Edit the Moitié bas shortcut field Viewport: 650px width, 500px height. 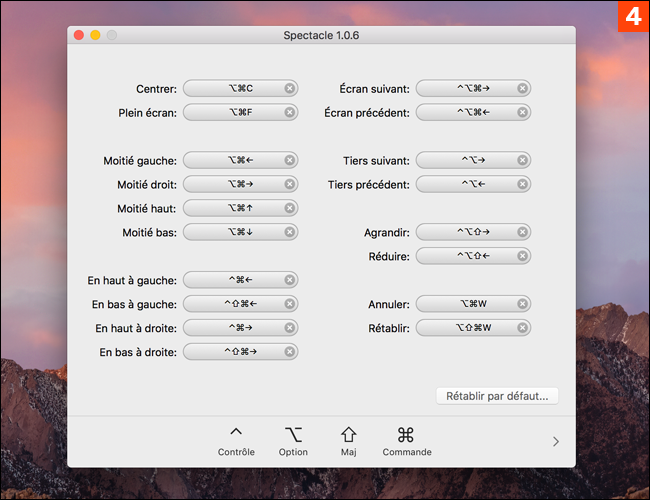240,232
